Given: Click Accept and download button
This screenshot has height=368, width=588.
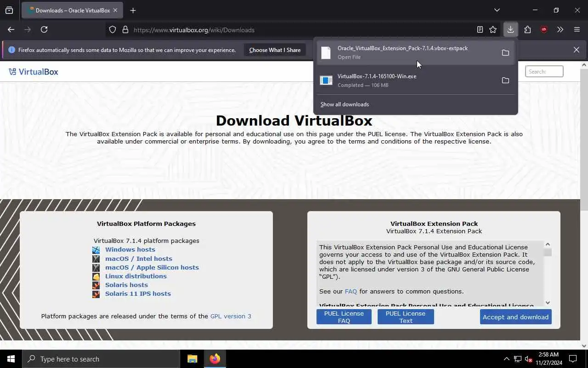Looking at the screenshot, I should (x=515, y=317).
